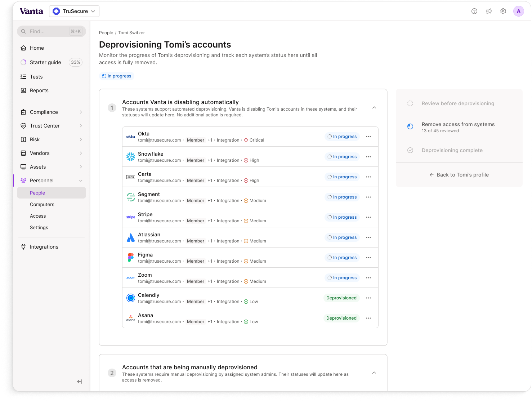Click Calendly's Deprovisioned status
The width and height of the screenshot is (532, 401).
point(341,298)
